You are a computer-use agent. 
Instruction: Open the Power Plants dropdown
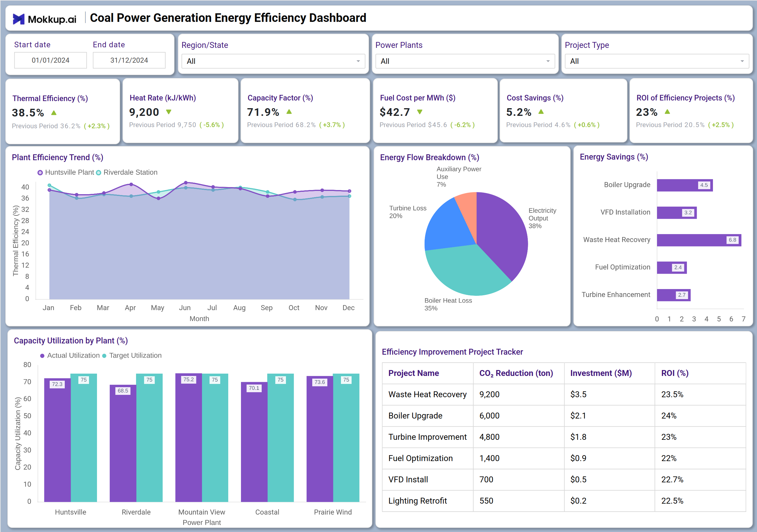point(465,61)
